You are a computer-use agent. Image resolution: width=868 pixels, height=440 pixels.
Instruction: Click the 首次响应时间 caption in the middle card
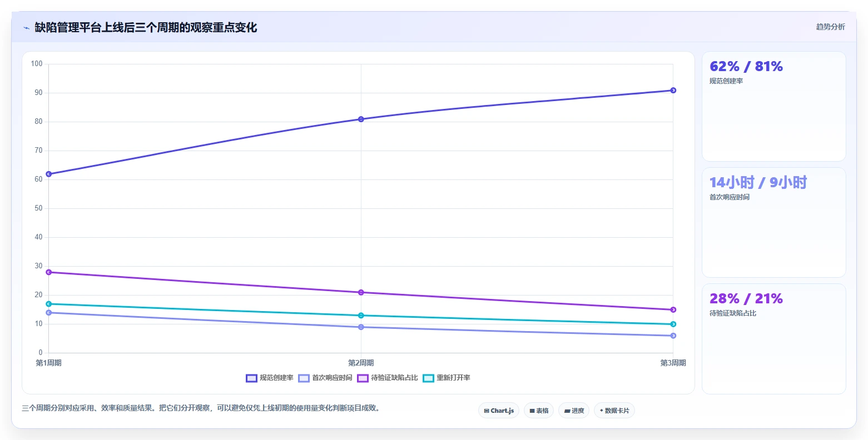(730, 197)
